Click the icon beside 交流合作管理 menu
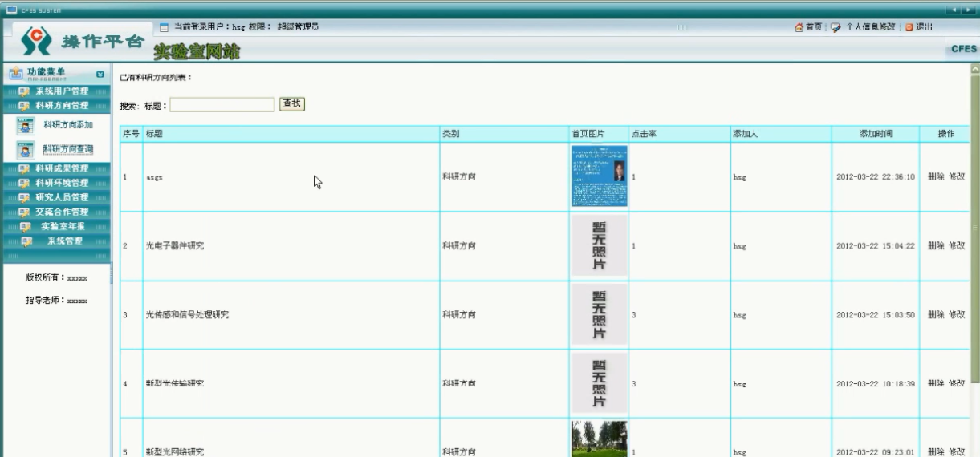The image size is (980, 457). pos(23,212)
